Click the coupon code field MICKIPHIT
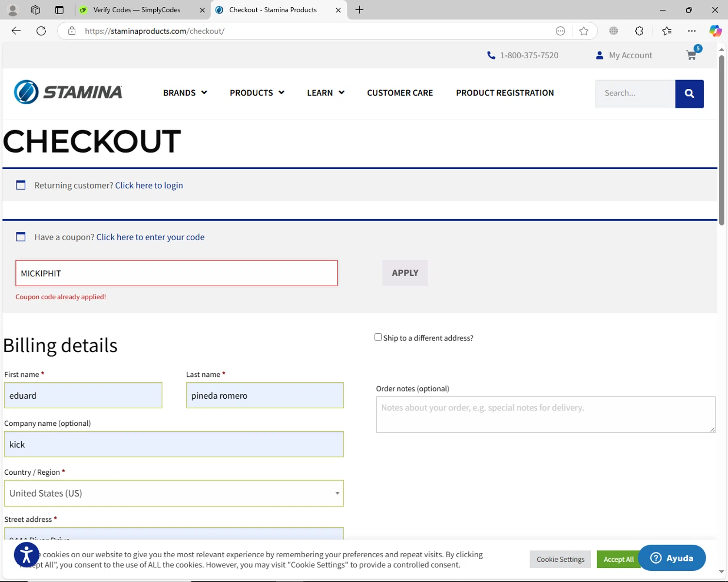 pyautogui.click(x=176, y=273)
